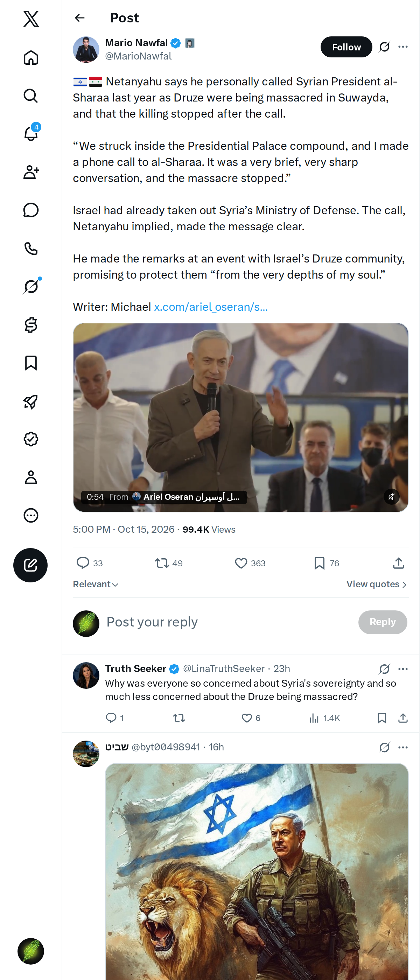Click the compose post button
Screen dimensions: 420x980
click(30, 565)
